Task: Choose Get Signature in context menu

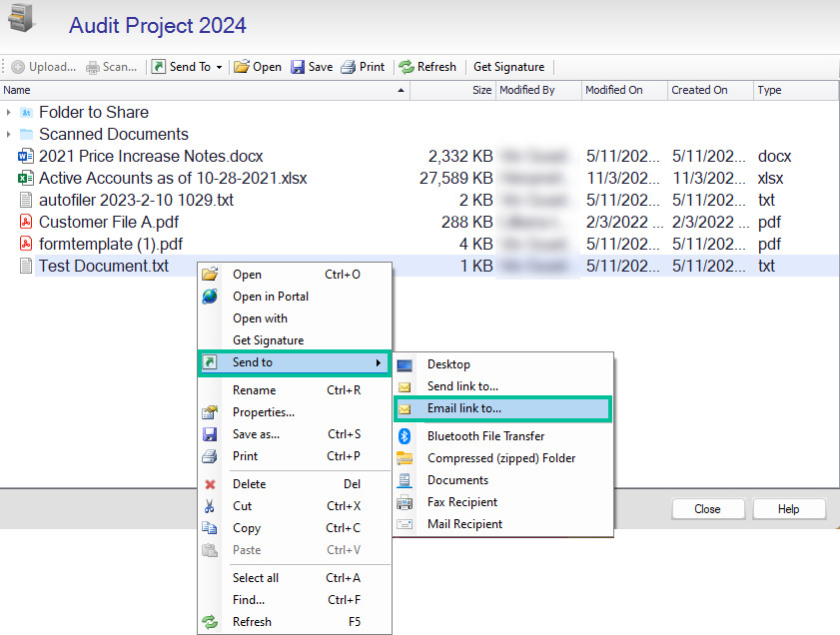Action: point(295,340)
